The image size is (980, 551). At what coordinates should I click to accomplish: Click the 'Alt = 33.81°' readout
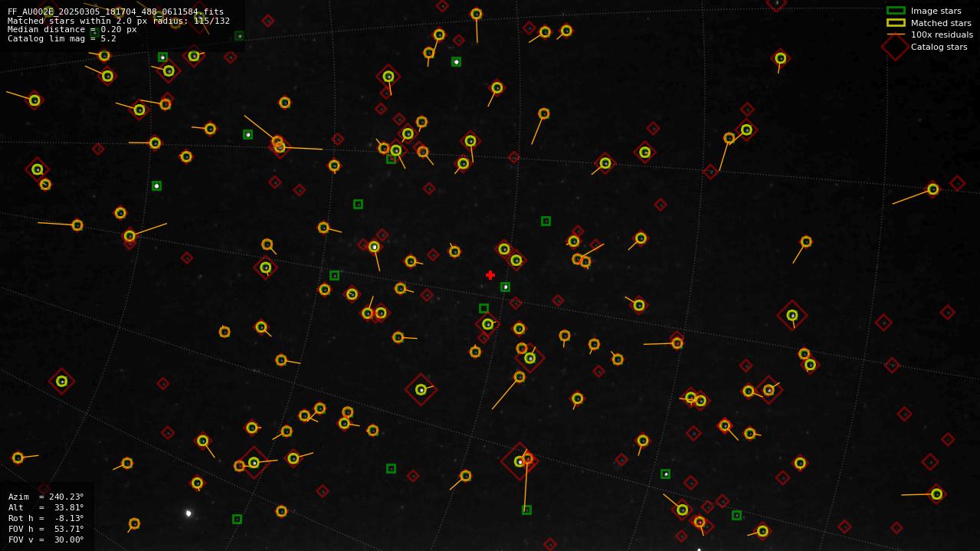click(x=46, y=507)
